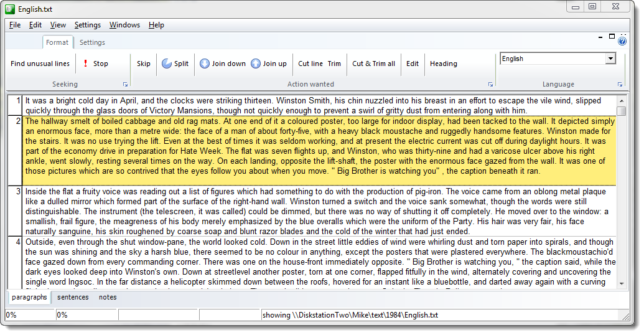This screenshot has height=335, width=644.
Task: Open the Windows menu
Action: (x=124, y=25)
